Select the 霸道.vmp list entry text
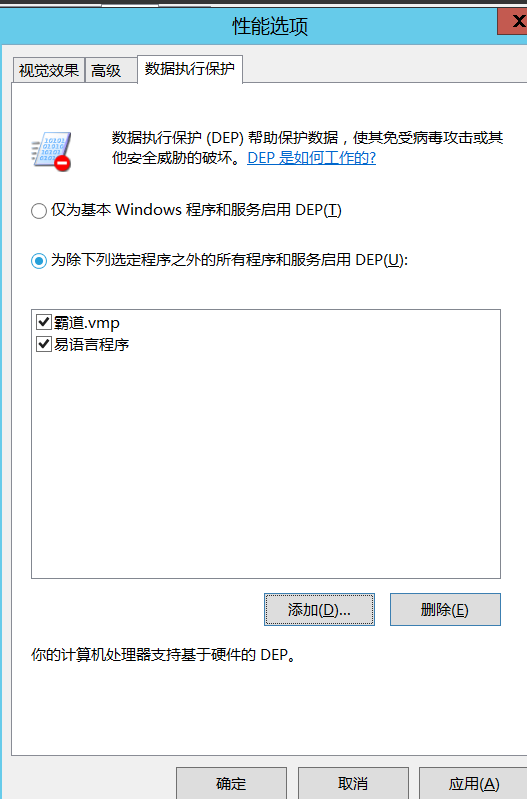The height and width of the screenshot is (799, 527). click(87, 323)
